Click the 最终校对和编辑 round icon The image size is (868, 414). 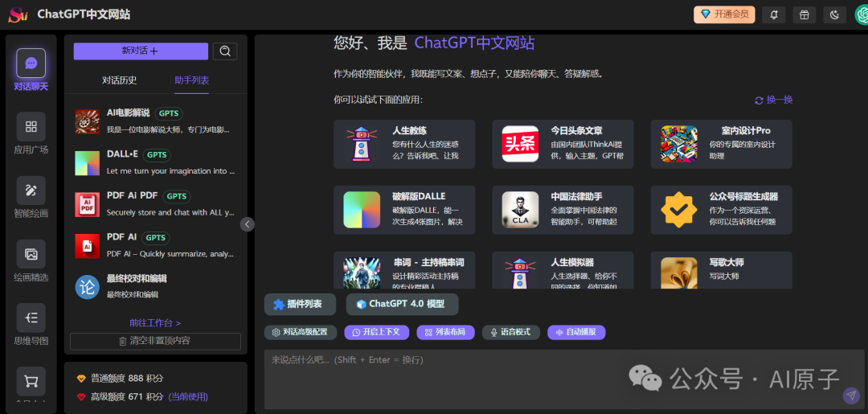(x=87, y=287)
